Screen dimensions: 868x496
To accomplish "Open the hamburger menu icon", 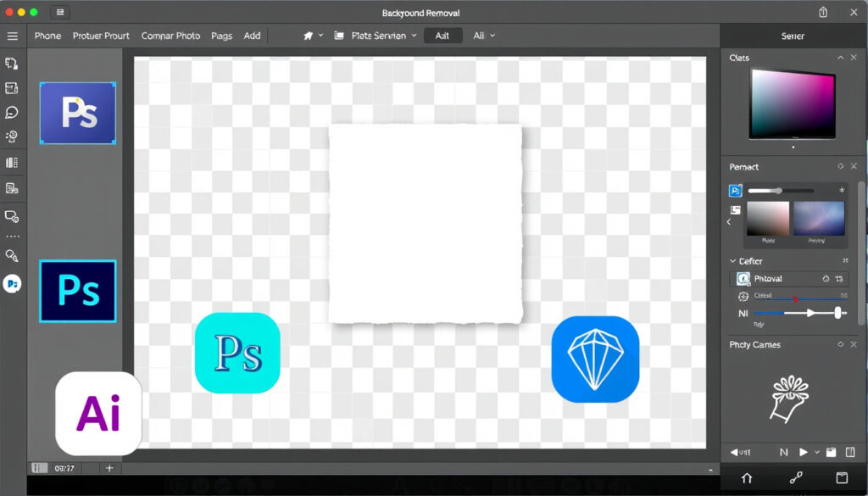I will (x=12, y=36).
